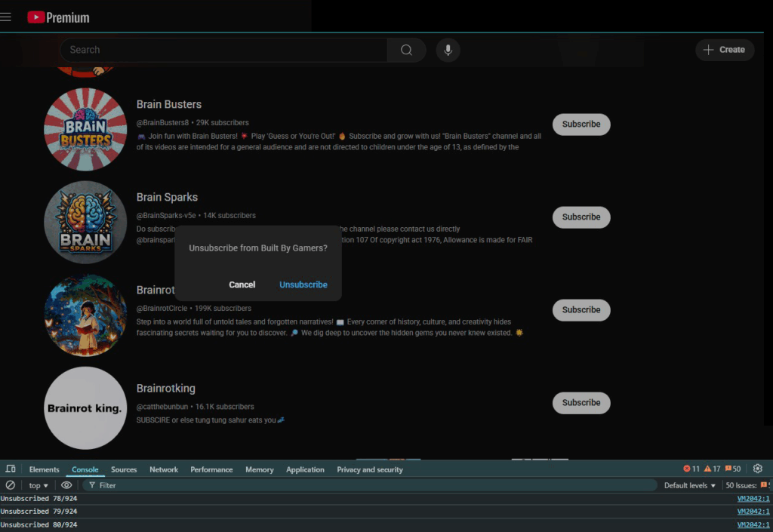Open the Sources tab
The height and width of the screenshot is (532, 773).
[x=124, y=469]
